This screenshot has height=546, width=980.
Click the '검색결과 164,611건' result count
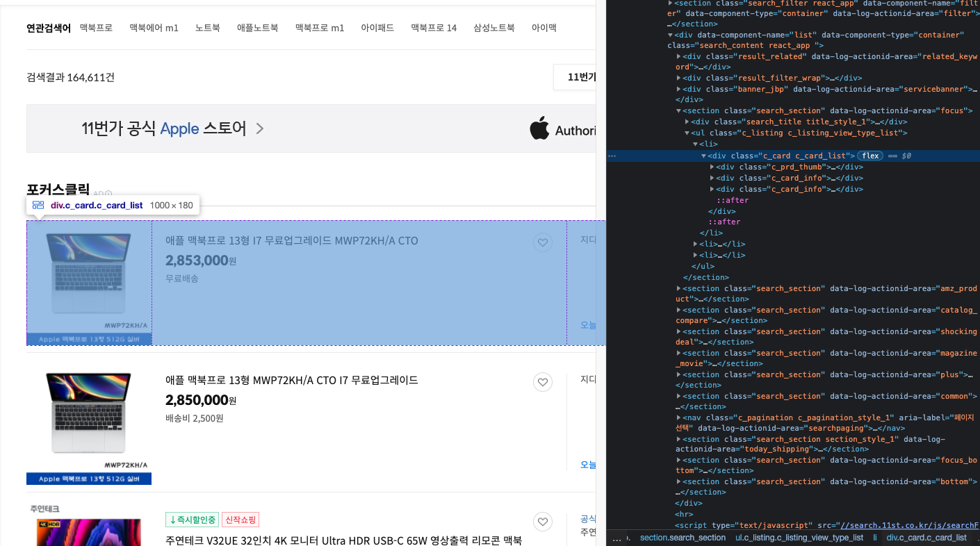tap(70, 77)
